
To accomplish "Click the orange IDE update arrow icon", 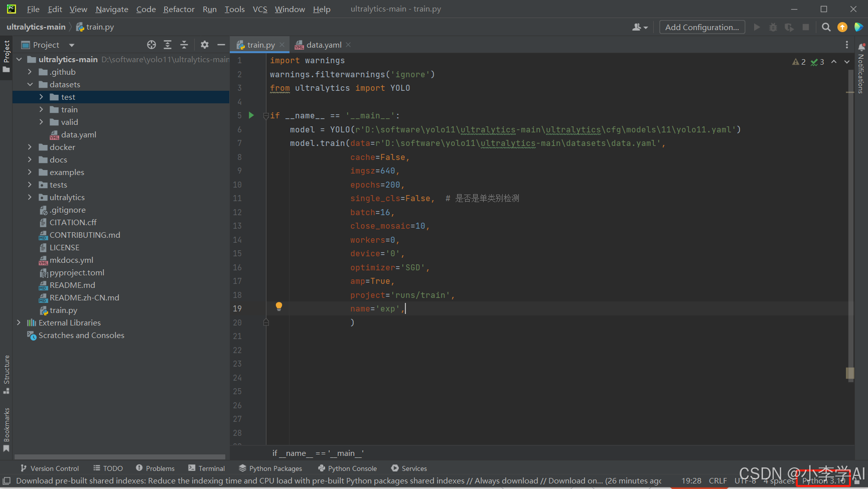I will [x=842, y=27].
